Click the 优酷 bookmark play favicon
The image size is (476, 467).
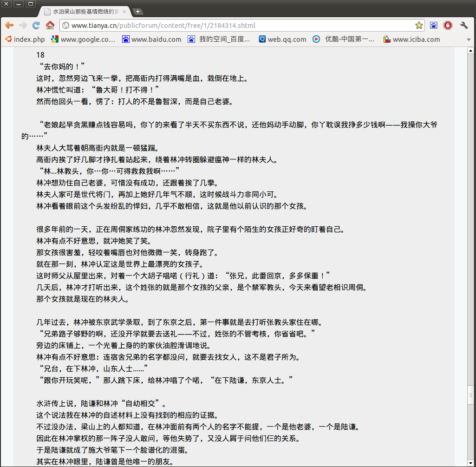[x=316, y=39]
